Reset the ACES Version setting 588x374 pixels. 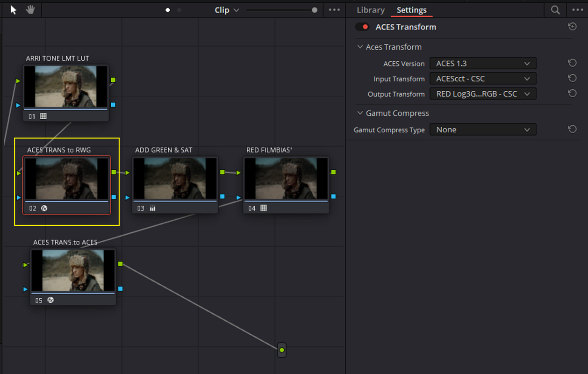(x=572, y=63)
